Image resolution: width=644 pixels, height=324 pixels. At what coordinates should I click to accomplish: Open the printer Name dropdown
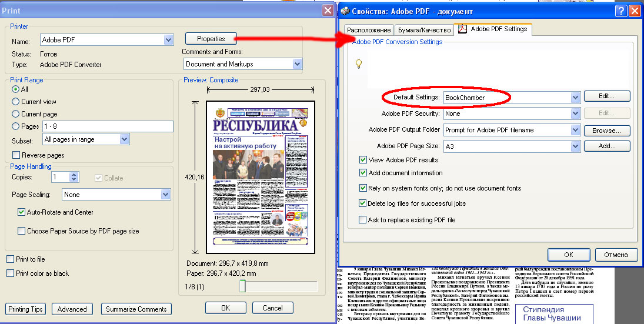(x=168, y=40)
